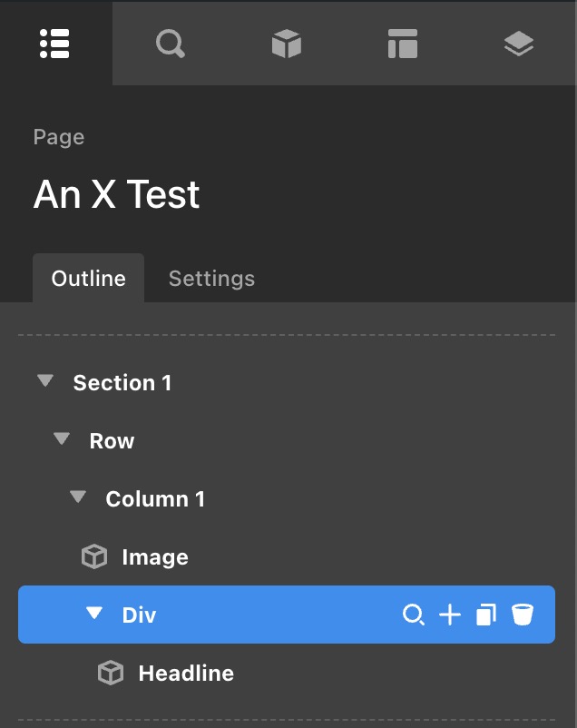This screenshot has height=728, width=577.
Task: Inspect the Div element with magnifier icon
Action: tap(413, 615)
